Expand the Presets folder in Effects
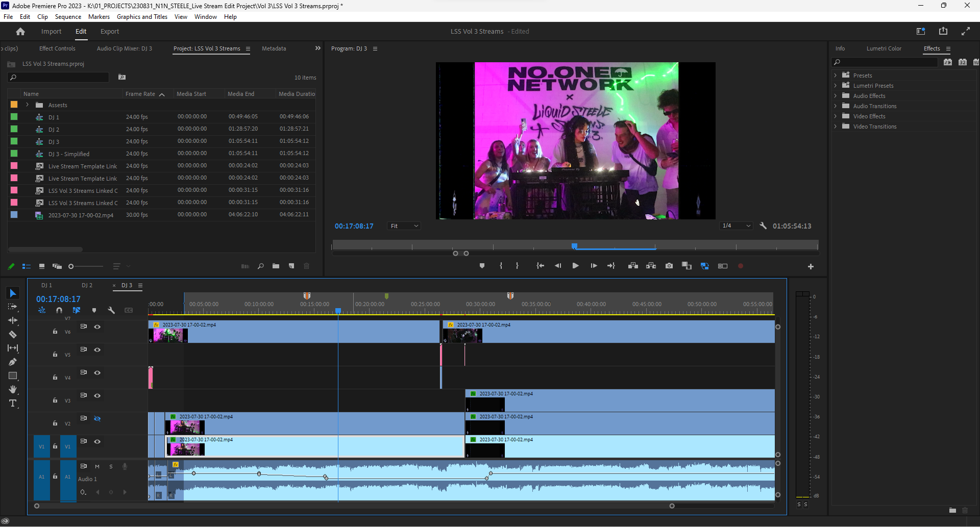The image size is (980, 527). tap(836, 75)
